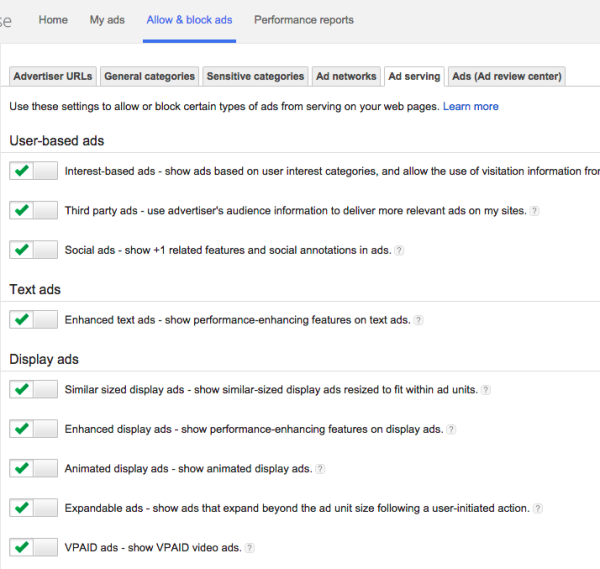Screen dimensions: 600x569
Task: Click help icon beside VPAID ads
Action: pos(250,548)
